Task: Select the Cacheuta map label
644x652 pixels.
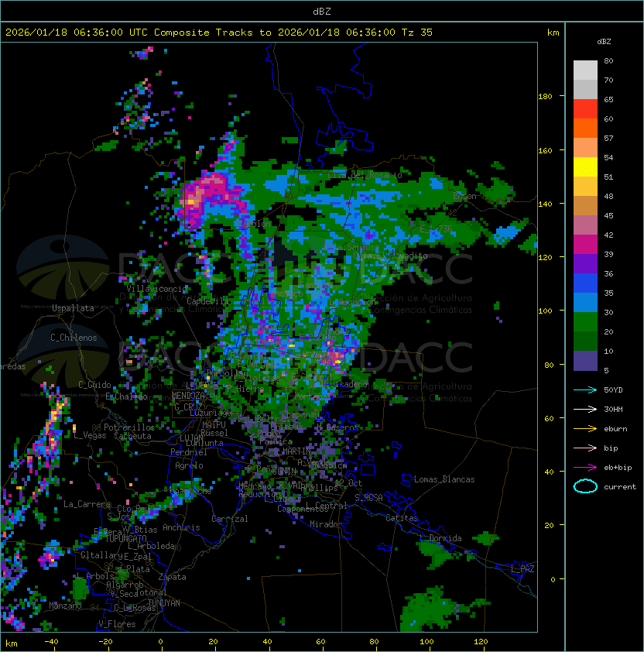Action: 132,436
